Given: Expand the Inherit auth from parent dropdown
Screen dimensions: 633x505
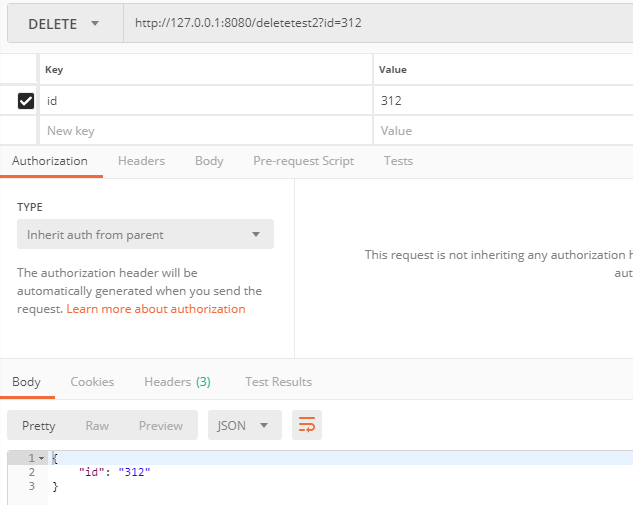Looking at the screenshot, I should click(x=145, y=235).
